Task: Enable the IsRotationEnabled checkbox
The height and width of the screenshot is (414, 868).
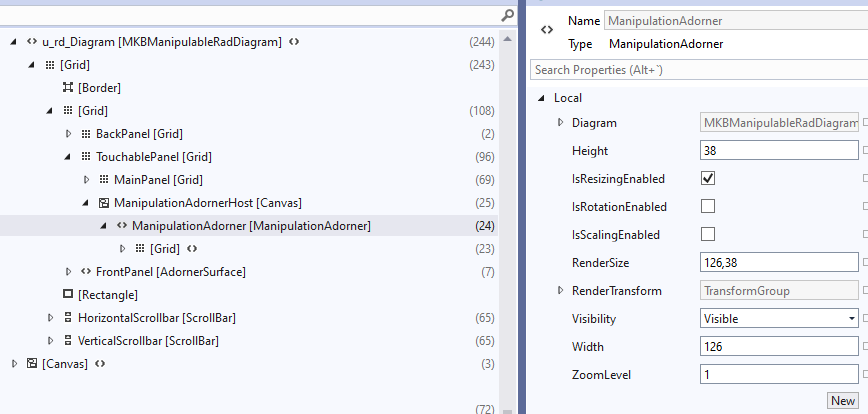Action: pyautogui.click(x=708, y=207)
